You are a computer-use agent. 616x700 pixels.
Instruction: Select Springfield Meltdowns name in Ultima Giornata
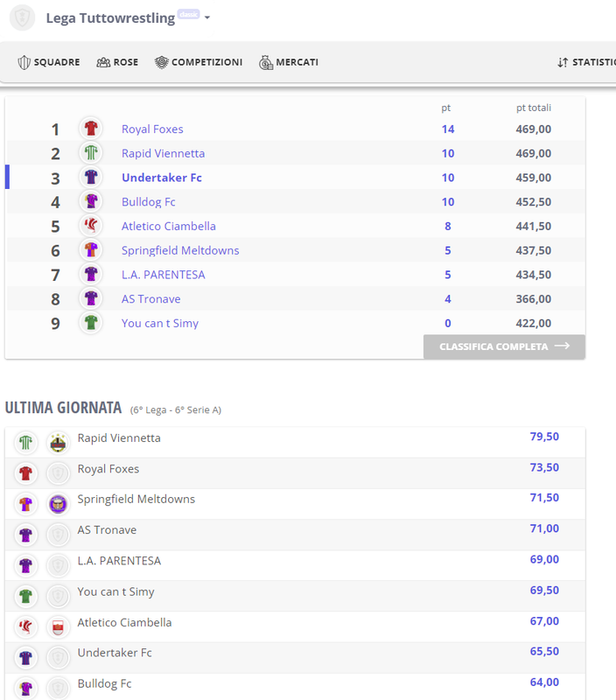pyautogui.click(x=136, y=499)
